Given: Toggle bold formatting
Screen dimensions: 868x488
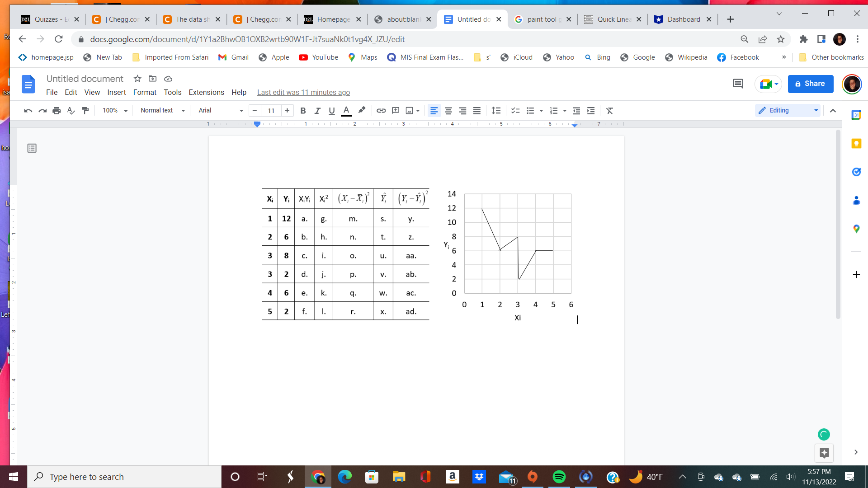Looking at the screenshot, I should tap(303, 111).
